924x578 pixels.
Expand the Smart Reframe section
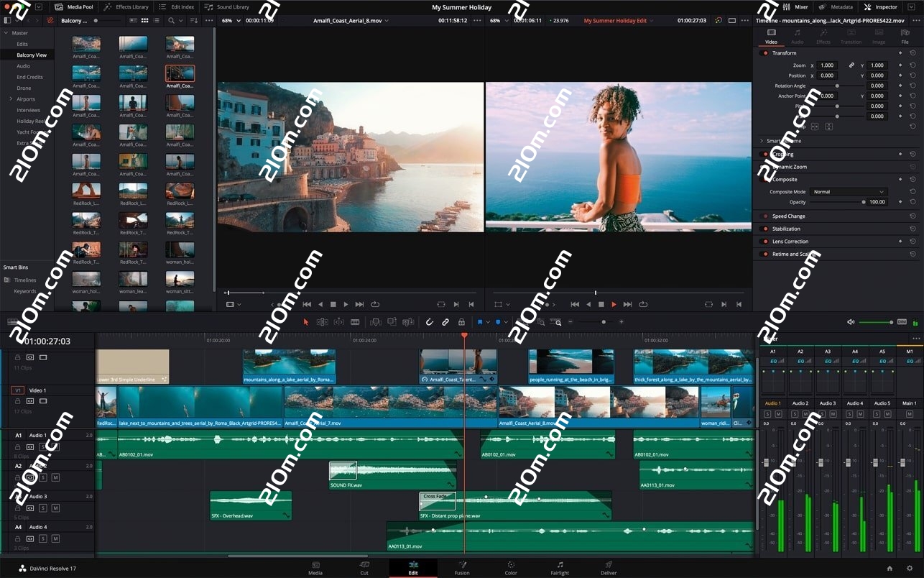click(762, 141)
